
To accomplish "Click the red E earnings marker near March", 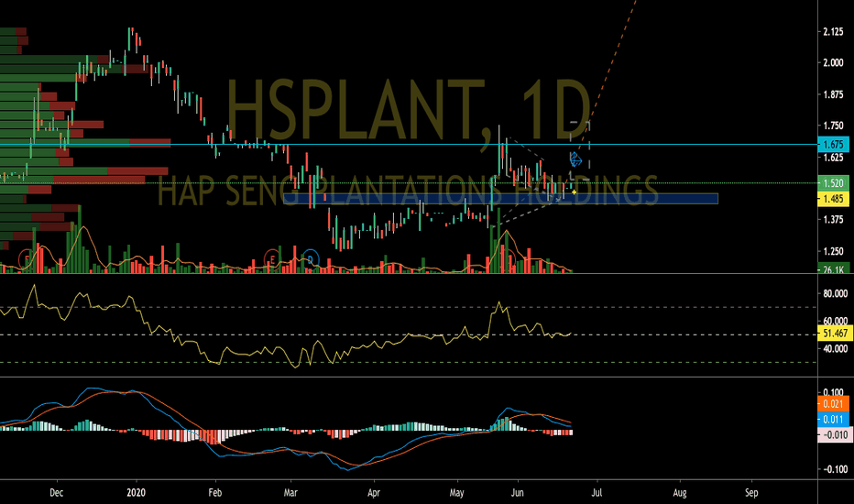I will 271,259.
